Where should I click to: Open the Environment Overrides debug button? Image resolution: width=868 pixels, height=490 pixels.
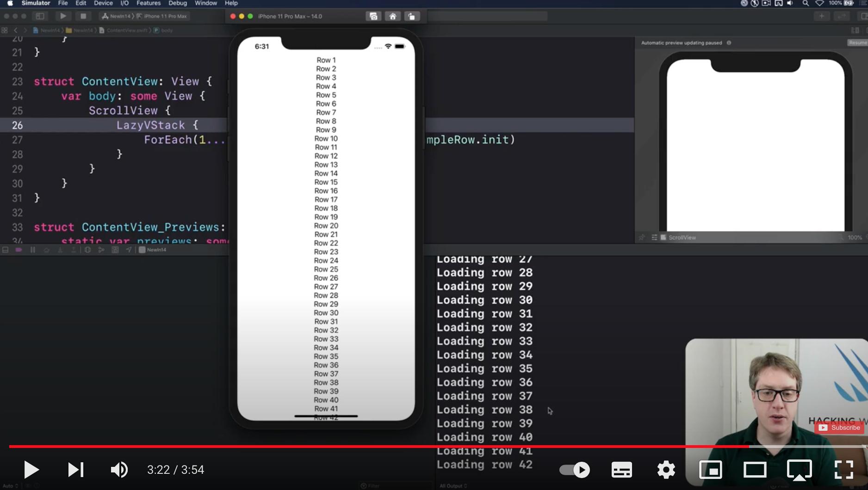click(115, 250)
